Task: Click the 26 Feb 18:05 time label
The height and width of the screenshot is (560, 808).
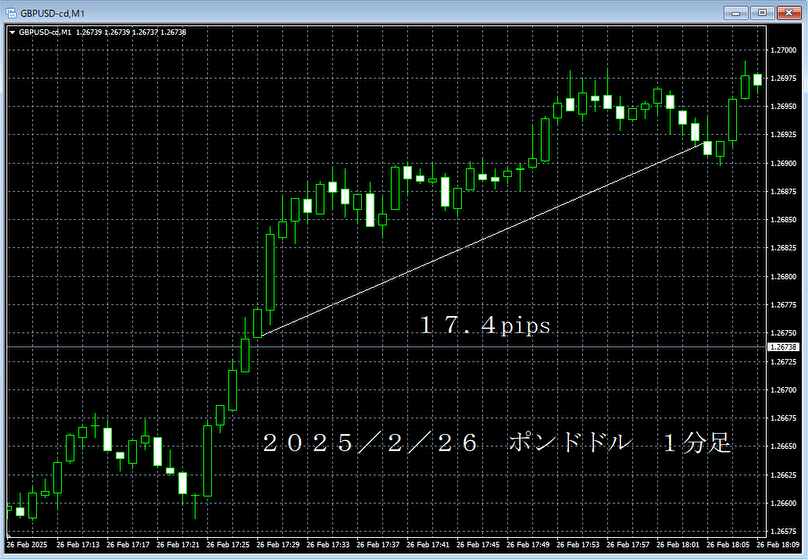Action: pyautogui.click(x=728, y=545)
